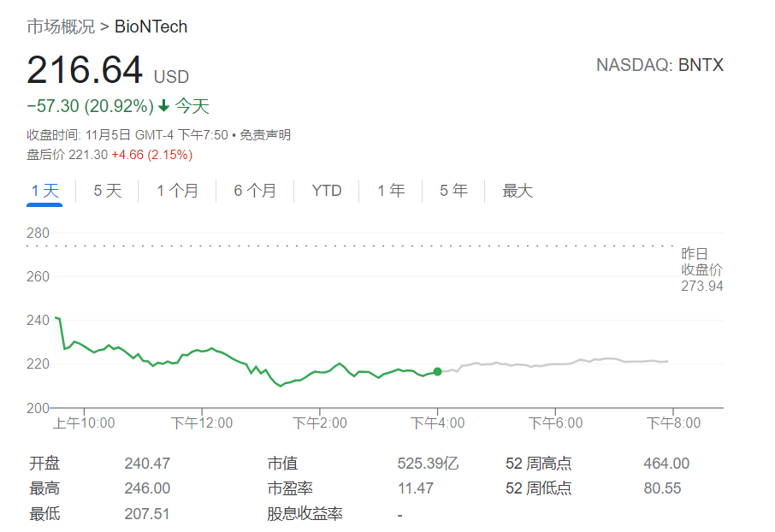Click the 免责声明 disclaimer link
This screenshot has width=775, height=532.
[x=264, y=134]
